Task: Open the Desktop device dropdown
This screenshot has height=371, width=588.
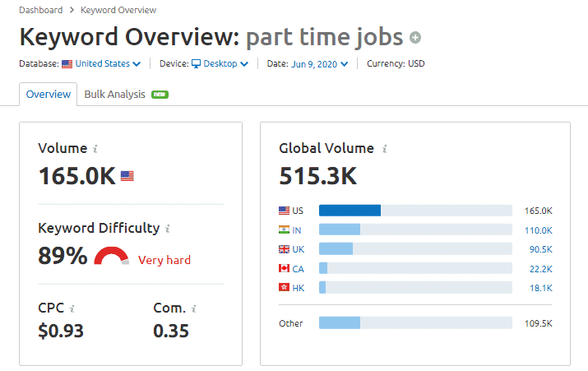Action: [x=220, y=63]
